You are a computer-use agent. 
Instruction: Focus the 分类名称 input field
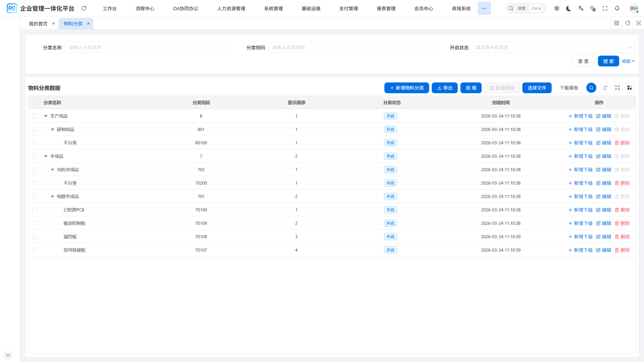(x=146, y=47)
